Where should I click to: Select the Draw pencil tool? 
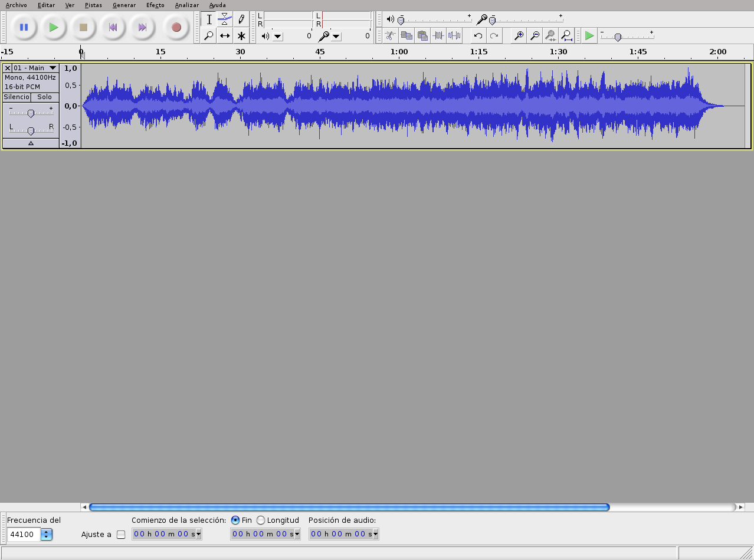(x=241, y=19)
